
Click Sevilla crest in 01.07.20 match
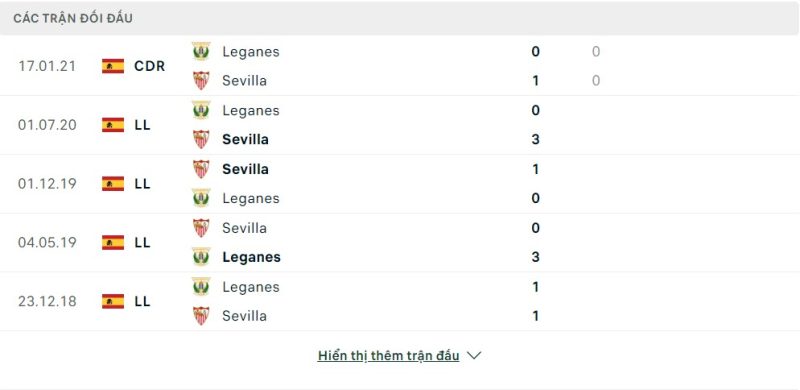tap(201, 139)
